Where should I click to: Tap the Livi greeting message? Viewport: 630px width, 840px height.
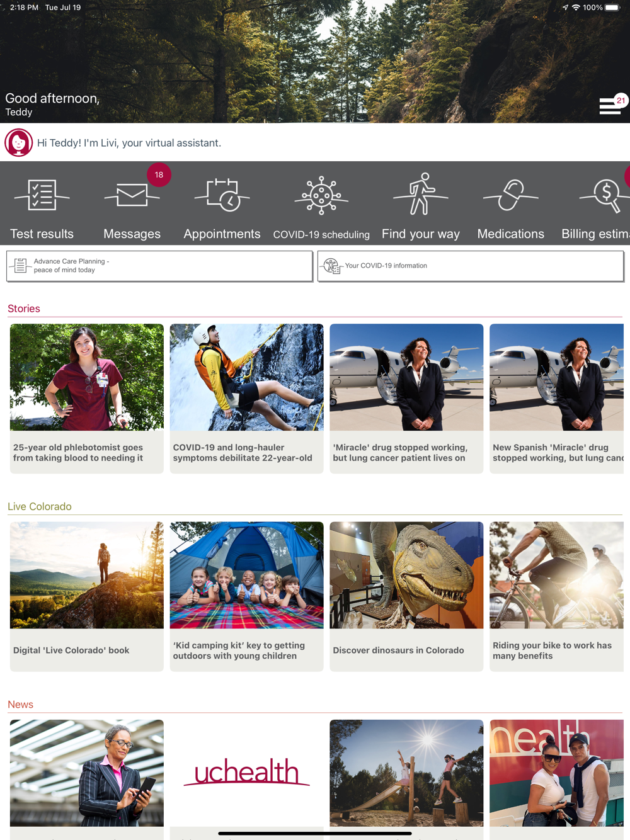pos(129,143)
